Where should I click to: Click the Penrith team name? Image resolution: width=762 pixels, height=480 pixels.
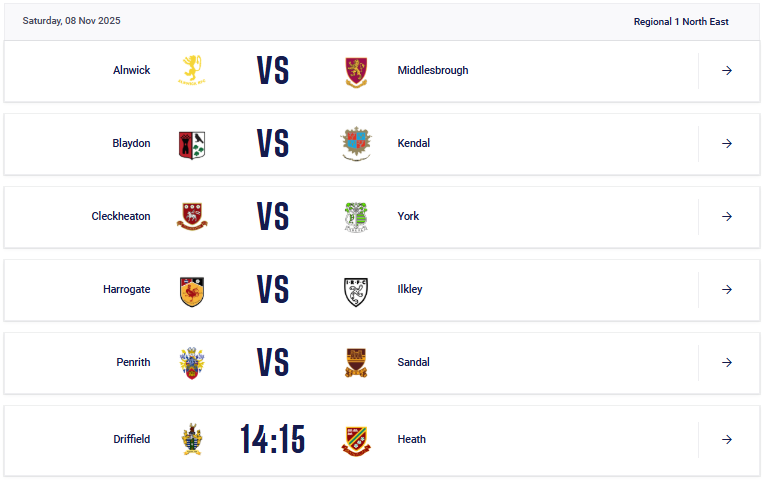(133, 362)
